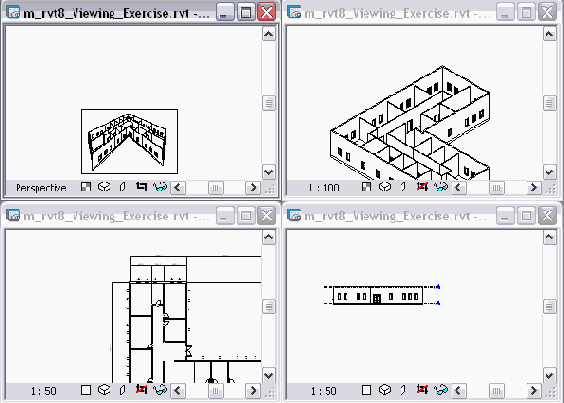Toggle crossed-out Crop icon in floor plan window
This screenshot has height=403, width=564.
(141, 389)
